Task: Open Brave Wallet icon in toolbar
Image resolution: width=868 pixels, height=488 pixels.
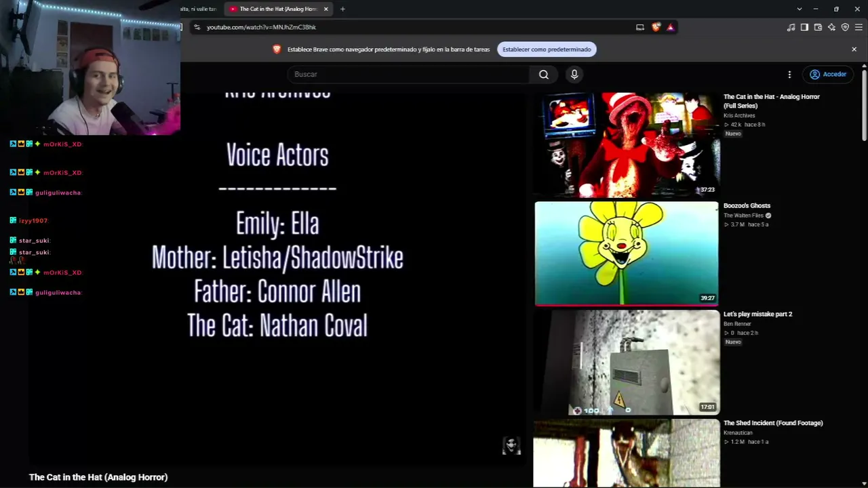Action: pyautogui.click(x=818, y=27)
